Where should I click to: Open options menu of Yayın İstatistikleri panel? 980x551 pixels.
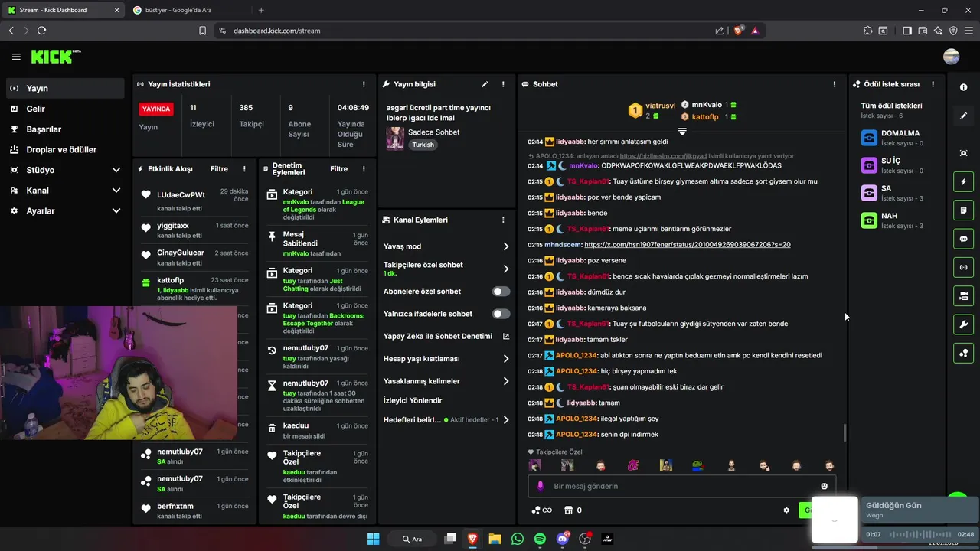364,84
